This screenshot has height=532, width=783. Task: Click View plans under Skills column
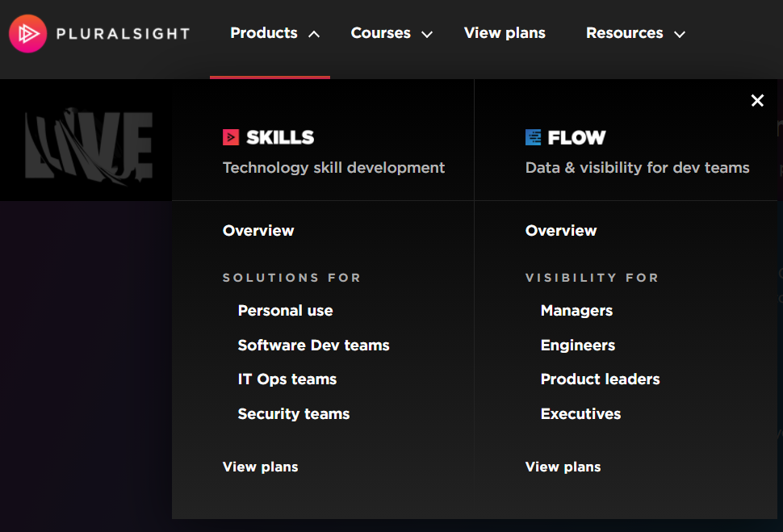(x=260, y=467)
